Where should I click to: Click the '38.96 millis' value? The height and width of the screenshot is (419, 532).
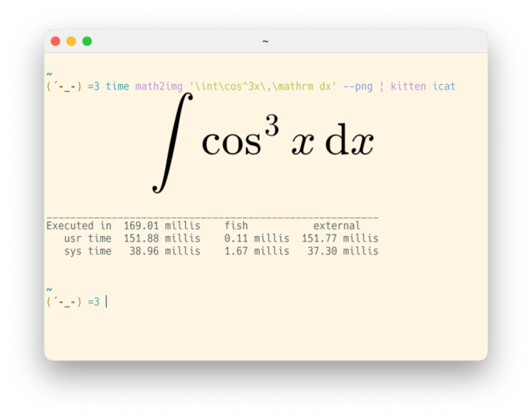click(x=165, y=251)
